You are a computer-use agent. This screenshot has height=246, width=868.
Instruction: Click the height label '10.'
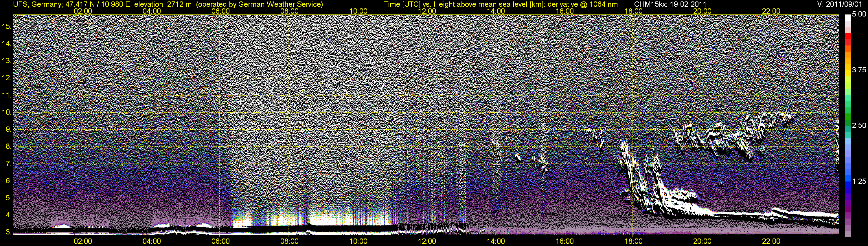[x=7, y=112]
